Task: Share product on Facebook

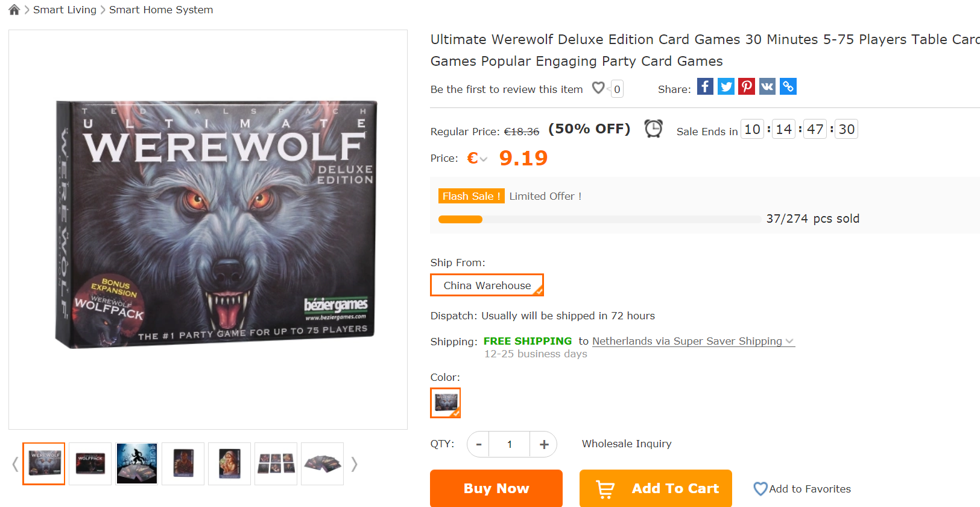Action: (705, 87)
